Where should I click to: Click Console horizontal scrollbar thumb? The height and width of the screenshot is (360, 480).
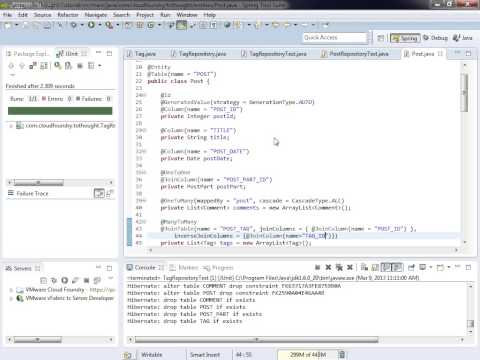tap(256, 340)
